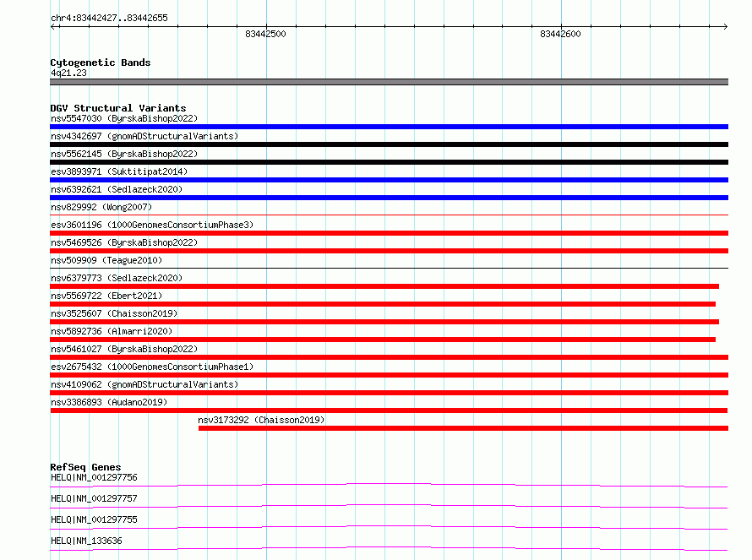752x560 pixels.
Task: Open variant nsv5461027 (ByrskaBishop2022) label
Action: 124,349
